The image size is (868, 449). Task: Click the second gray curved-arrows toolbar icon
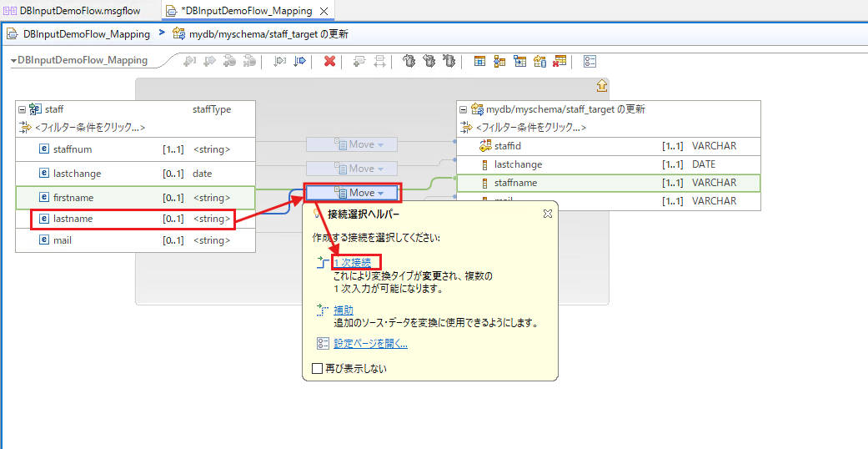click(429, 61)
